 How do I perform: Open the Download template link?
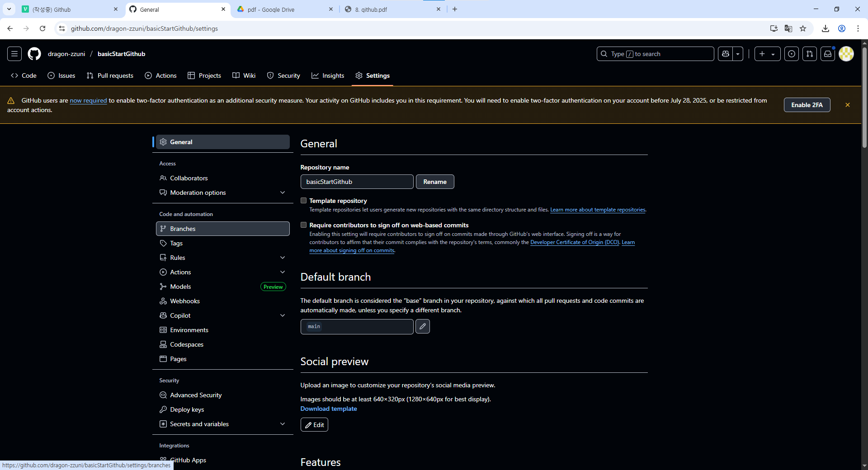(329, 409)
